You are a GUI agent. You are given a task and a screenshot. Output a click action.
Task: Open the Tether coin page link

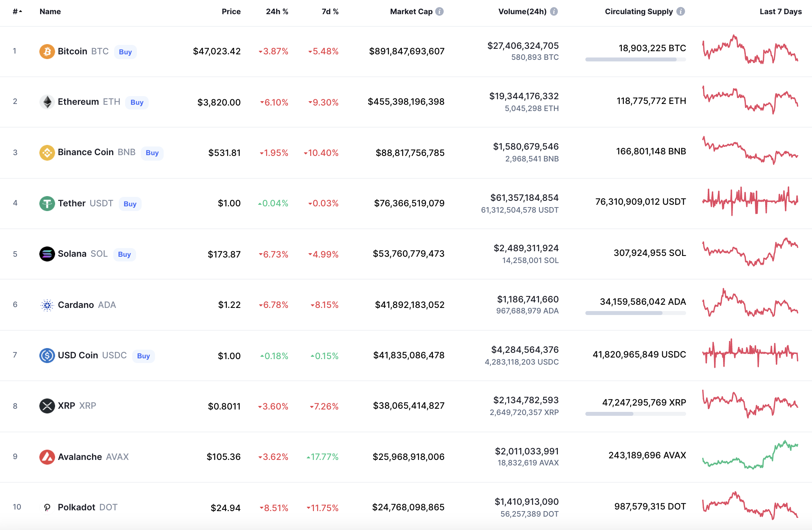72,203
